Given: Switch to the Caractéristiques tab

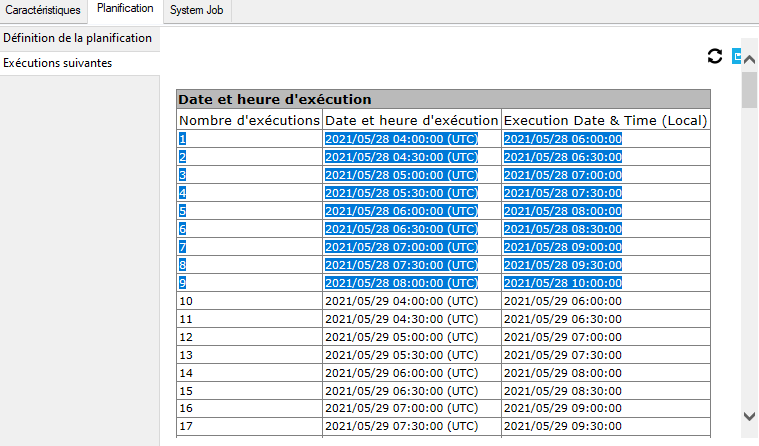Looking at the screenshot, I should coord(43,11).
